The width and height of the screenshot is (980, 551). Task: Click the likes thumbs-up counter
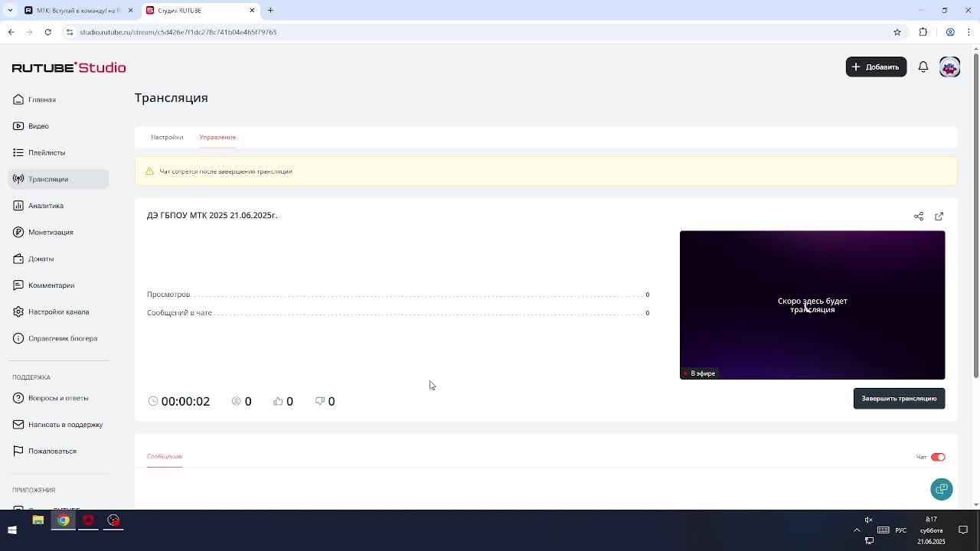click(283, 401)
